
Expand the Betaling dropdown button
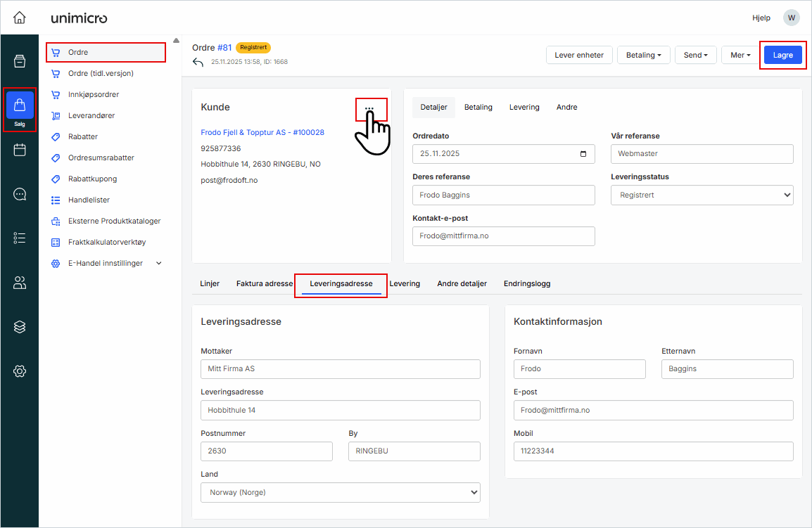pos(643,55)
